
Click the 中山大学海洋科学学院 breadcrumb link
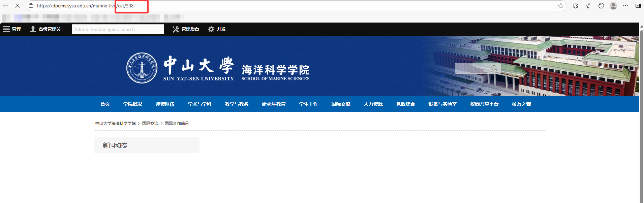click(x=115, y=124)
